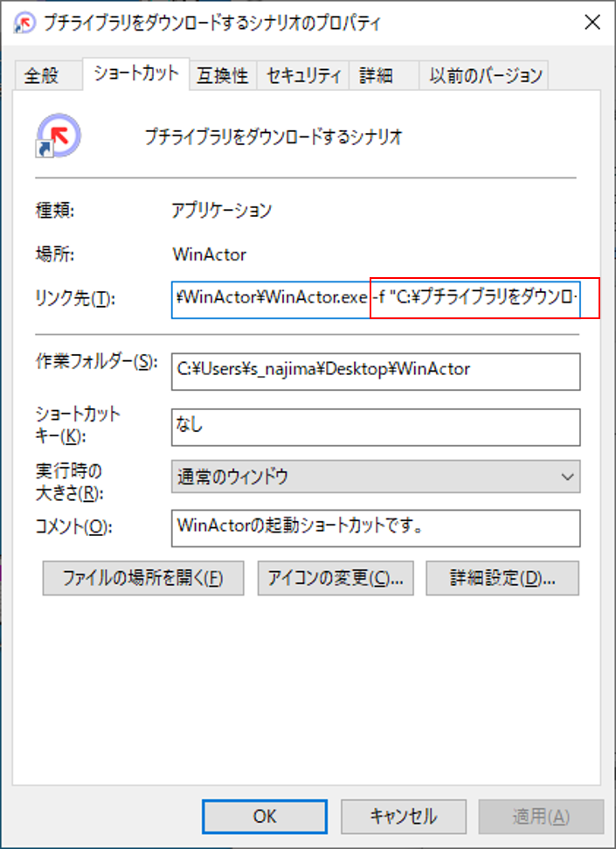Click the ファイルの場所を開く button
This screenshot has height=849, width=616.
pyautogui.click(x=143, y=578)
